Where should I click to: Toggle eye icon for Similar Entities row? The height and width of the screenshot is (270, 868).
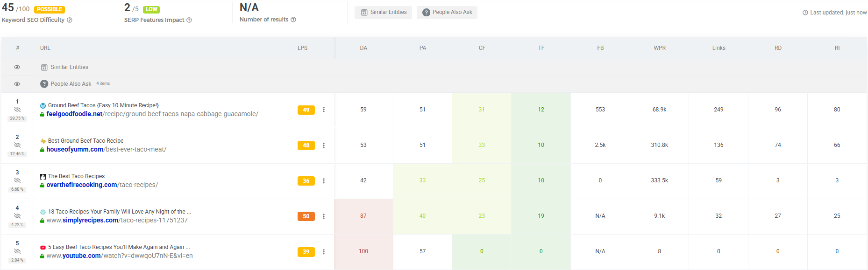[x=17, y=67]
